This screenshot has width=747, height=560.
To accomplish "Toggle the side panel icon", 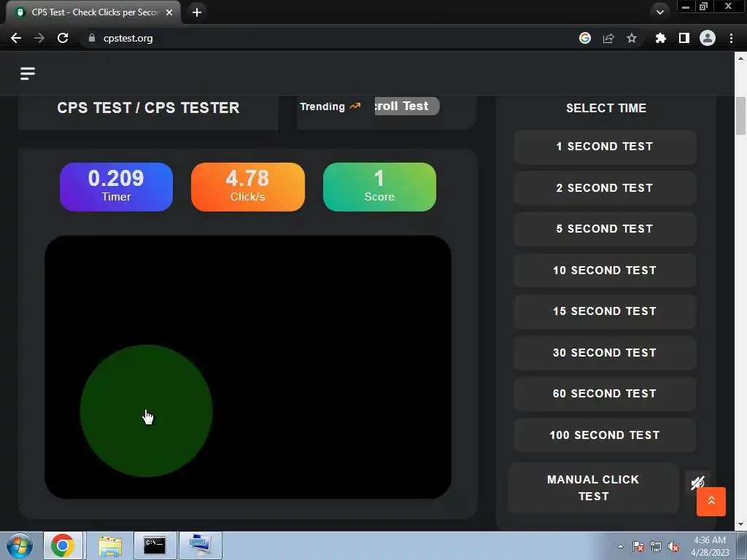I will click(x=684, y=38).
